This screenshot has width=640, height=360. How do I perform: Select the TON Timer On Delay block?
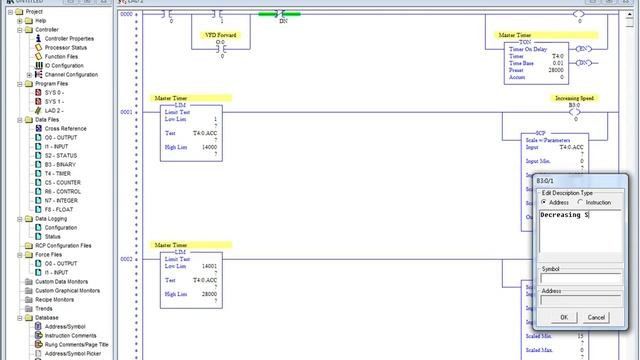(x=536, y=63)
